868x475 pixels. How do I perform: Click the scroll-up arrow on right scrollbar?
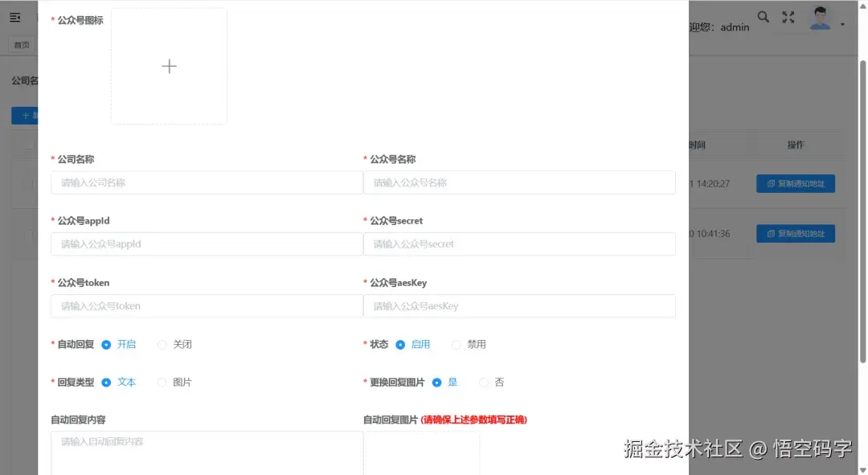[862, 5]
